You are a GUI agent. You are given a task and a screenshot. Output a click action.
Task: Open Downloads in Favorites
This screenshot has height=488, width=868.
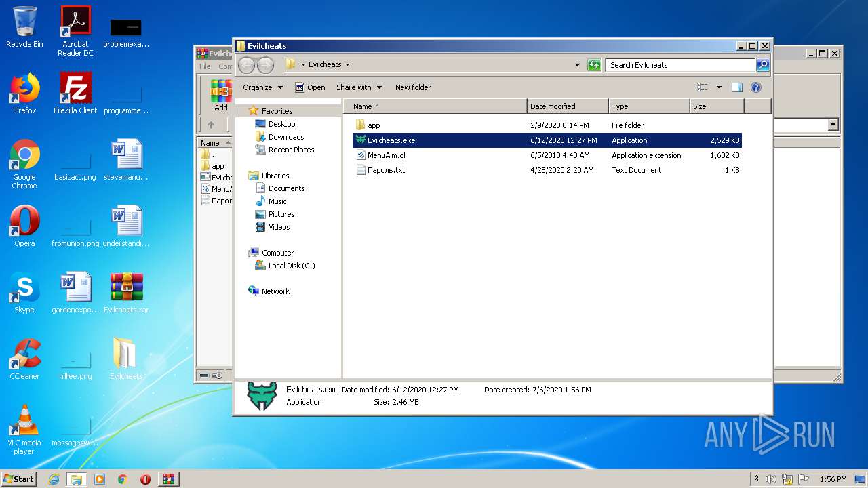(x=279, y=137)
